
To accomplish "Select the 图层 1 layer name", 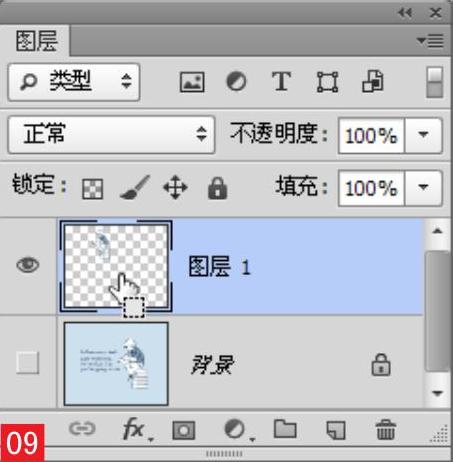I will 220,266.
